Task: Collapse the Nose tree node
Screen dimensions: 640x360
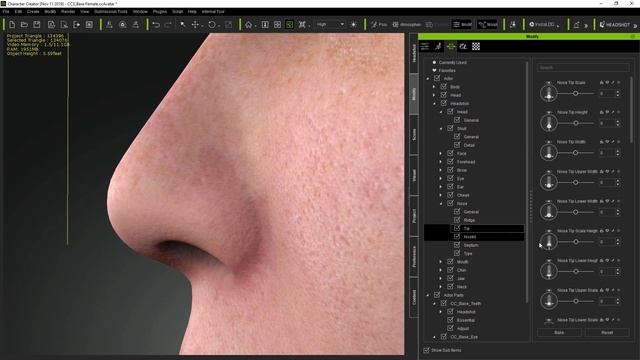Action: click(441, 203)
